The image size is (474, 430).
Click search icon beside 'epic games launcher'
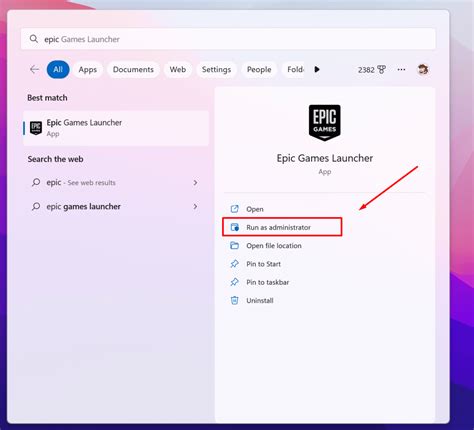(x=36, y=206)
